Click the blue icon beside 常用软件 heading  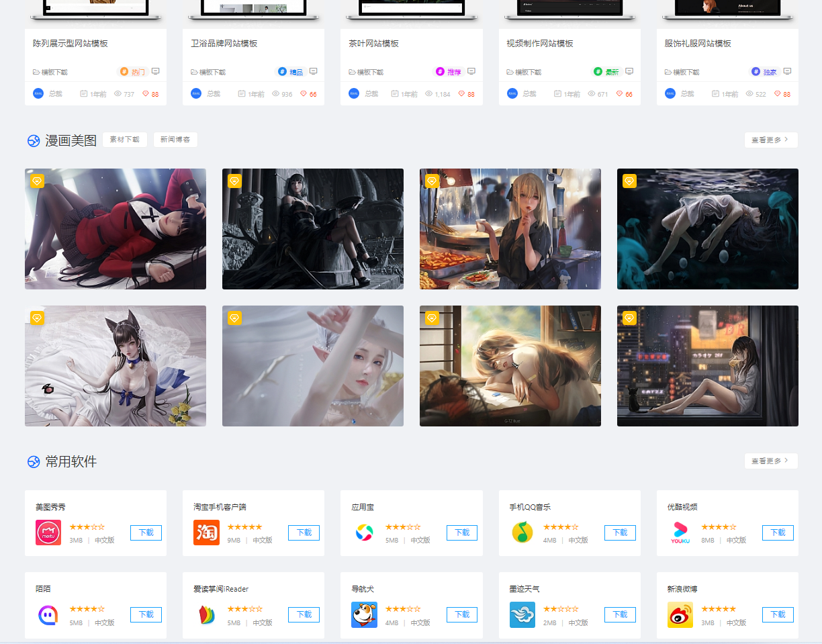tap(34, 461)
